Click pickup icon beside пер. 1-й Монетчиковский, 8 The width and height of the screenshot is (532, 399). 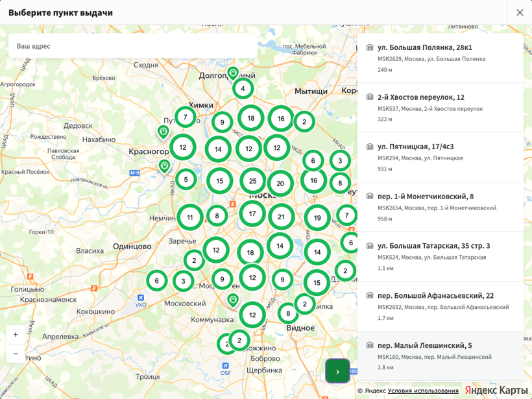tap(370, 196)
